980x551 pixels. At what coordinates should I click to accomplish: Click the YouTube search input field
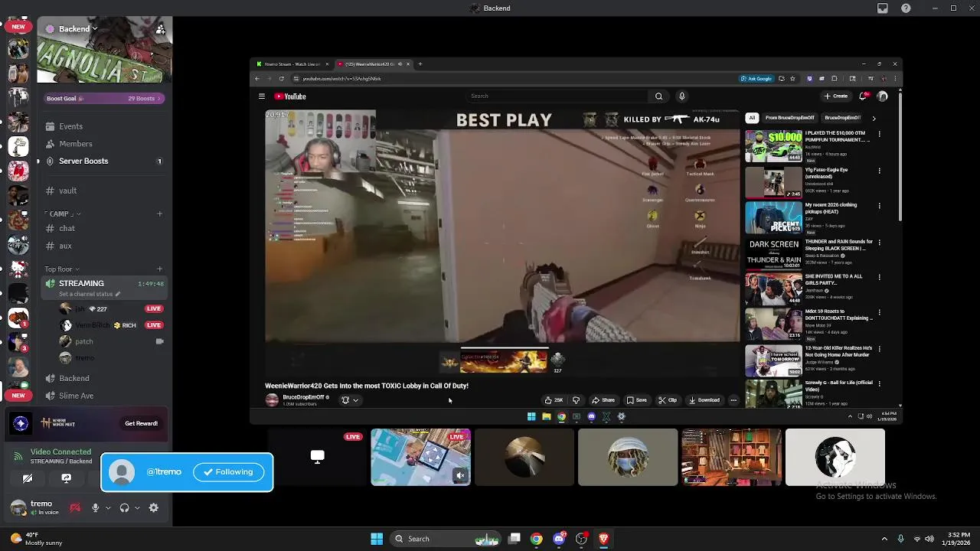[x=557, y=96]
